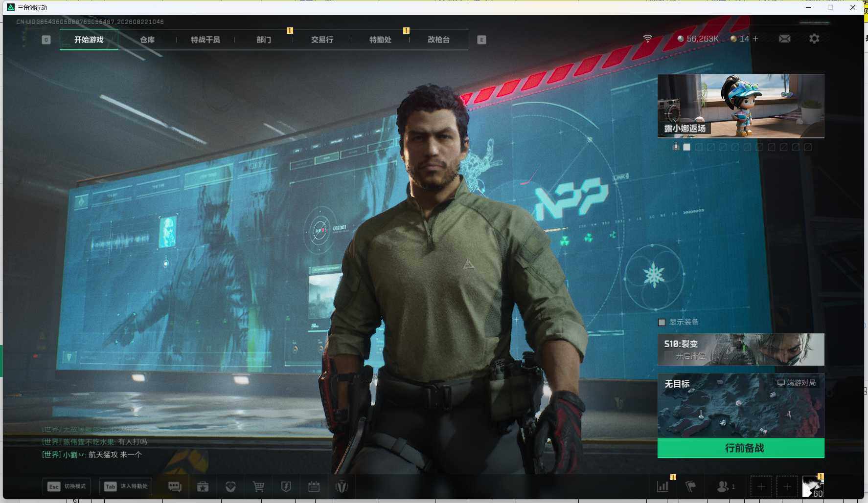Click the E next tab key icon
868x503 pixels.
(481, 40)
